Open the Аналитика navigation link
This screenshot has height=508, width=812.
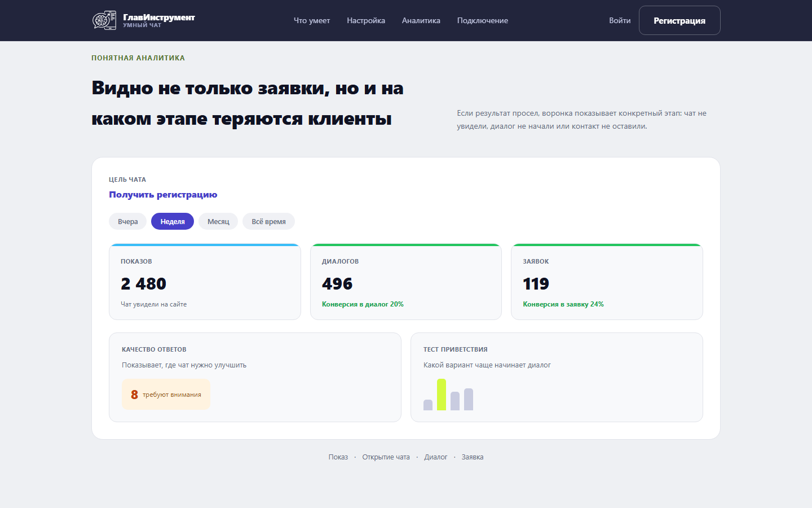421,21
